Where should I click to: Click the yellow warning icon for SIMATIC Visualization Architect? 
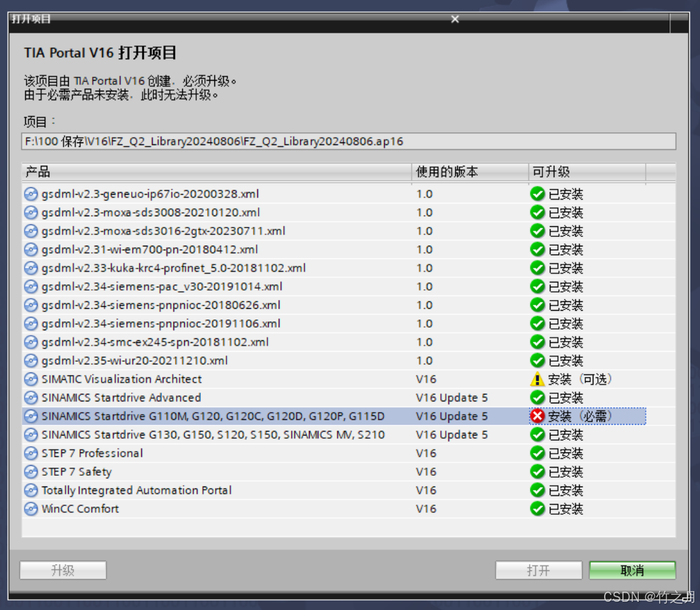(537, 379)
